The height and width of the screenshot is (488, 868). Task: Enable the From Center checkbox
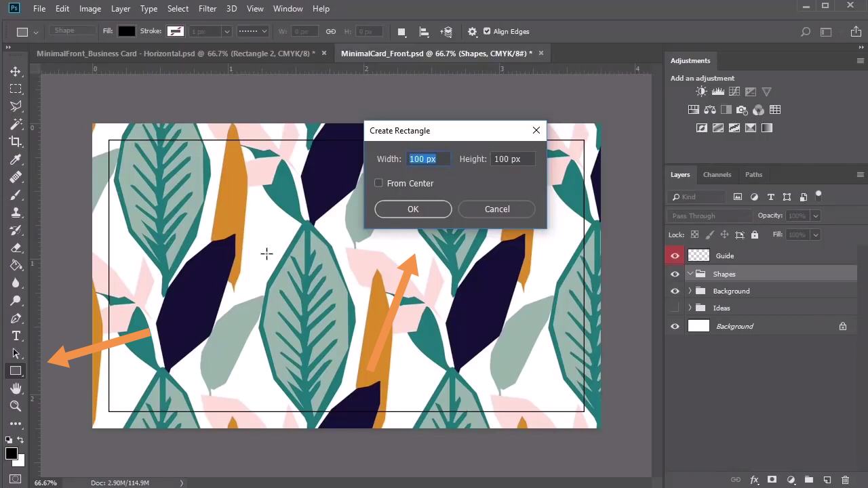point(379,183)
